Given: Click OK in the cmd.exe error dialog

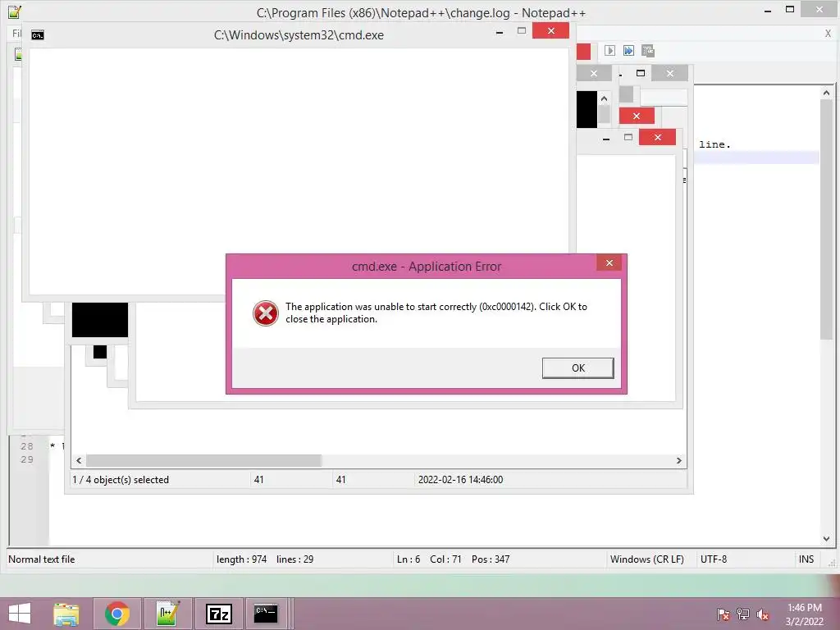Looking at the screenshot, I should pyautogui.click(x=577, y=368).
